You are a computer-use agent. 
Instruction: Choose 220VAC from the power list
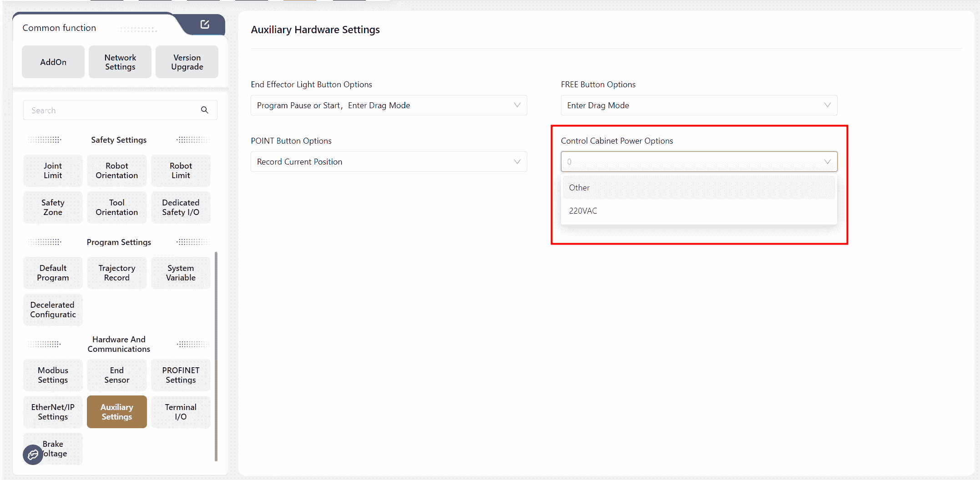pos(583,211)
